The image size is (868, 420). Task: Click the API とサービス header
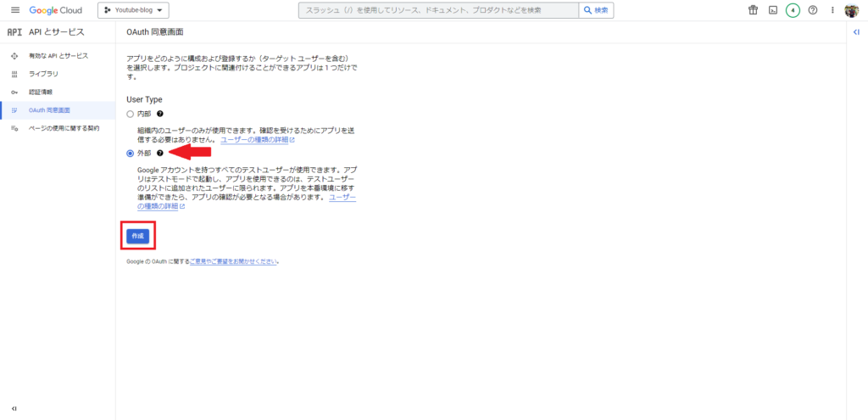(57, 32)
